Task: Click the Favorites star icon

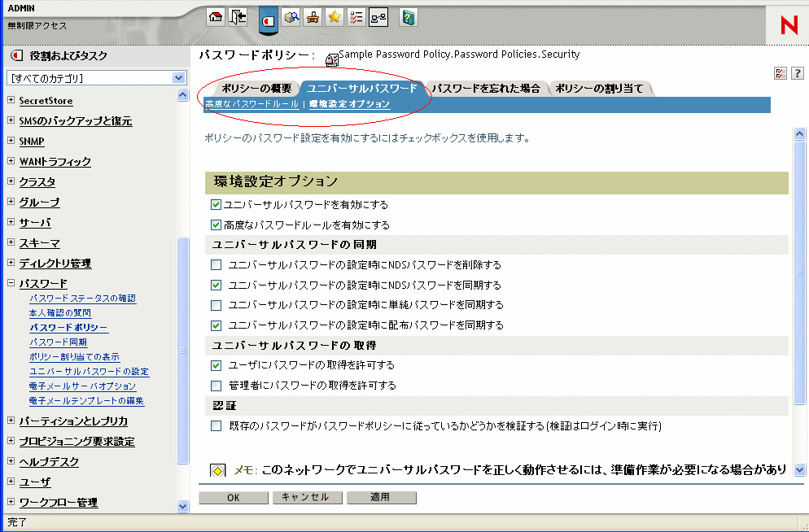Action: [335, 17]
